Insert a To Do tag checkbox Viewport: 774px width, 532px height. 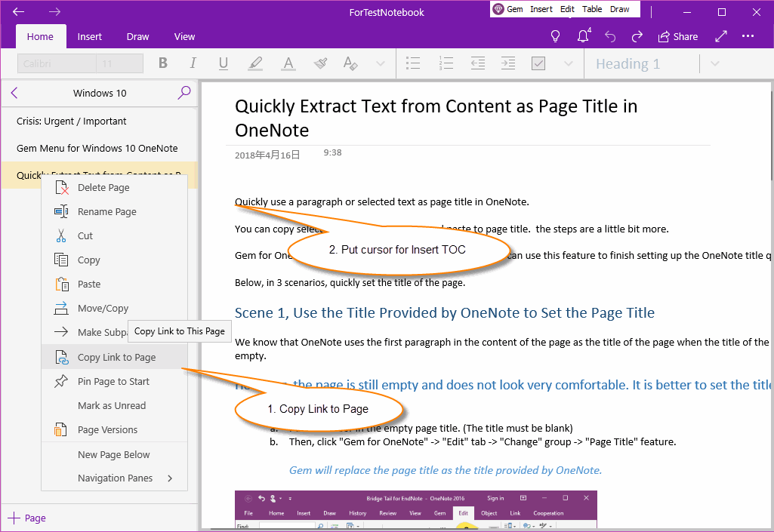[x=538, y=63]
